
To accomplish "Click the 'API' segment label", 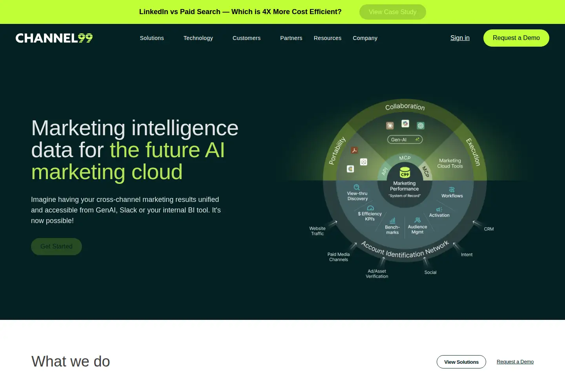I will tap(385, 171).
